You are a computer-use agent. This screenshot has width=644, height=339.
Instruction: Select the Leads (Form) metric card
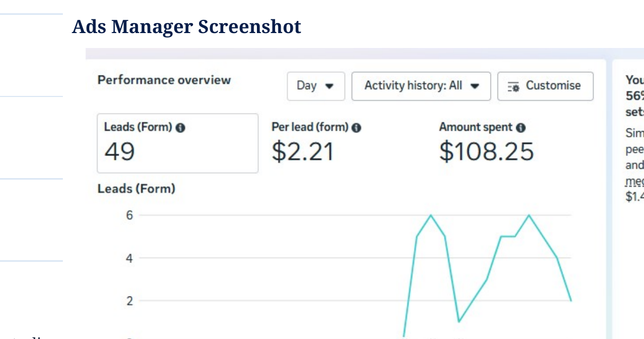click(178, 143)
